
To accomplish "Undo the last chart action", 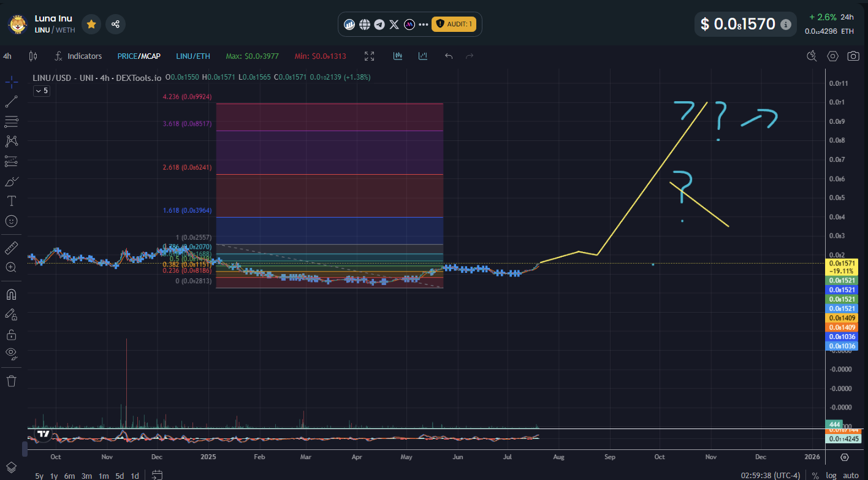I will (449, 56).
